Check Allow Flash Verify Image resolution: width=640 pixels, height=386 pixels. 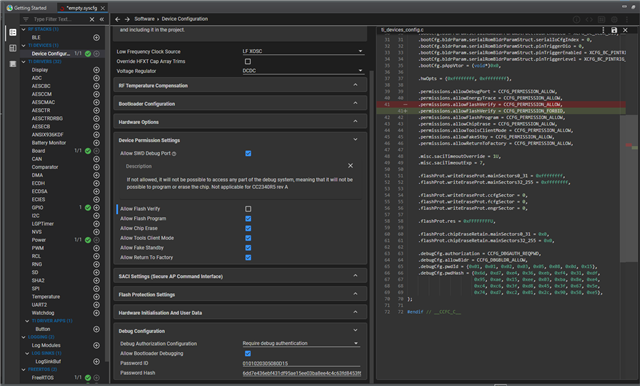click(248, 209)
